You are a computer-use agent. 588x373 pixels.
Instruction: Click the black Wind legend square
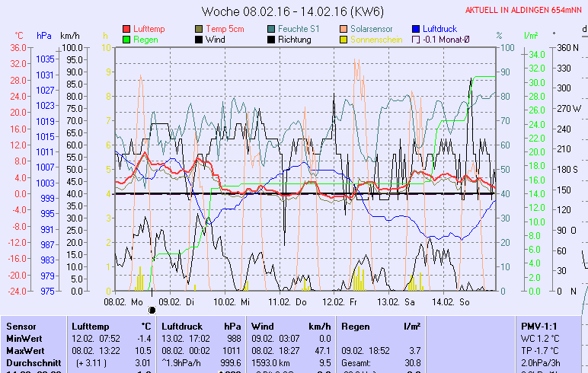200,40
